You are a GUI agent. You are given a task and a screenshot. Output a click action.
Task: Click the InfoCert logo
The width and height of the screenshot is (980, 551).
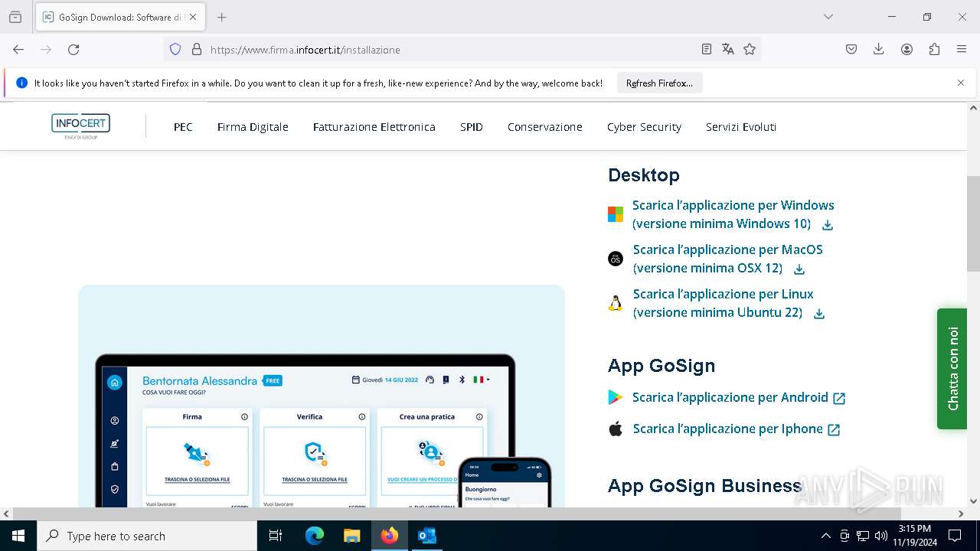80,126
